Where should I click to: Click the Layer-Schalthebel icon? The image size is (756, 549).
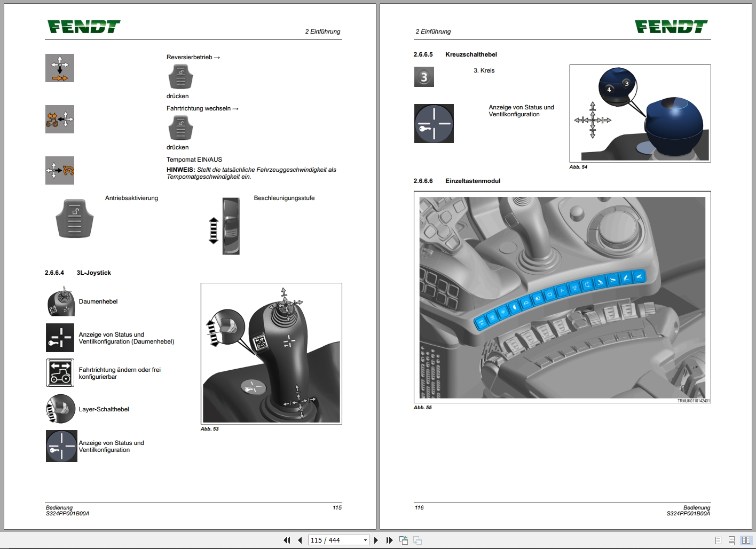[60, 409]
